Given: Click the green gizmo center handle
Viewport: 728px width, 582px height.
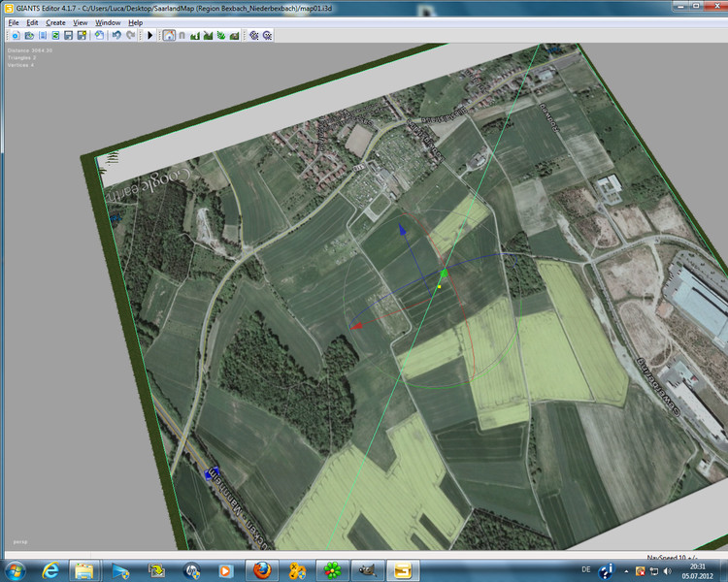Looking at the screenshot, I should [x=444, y=273].
